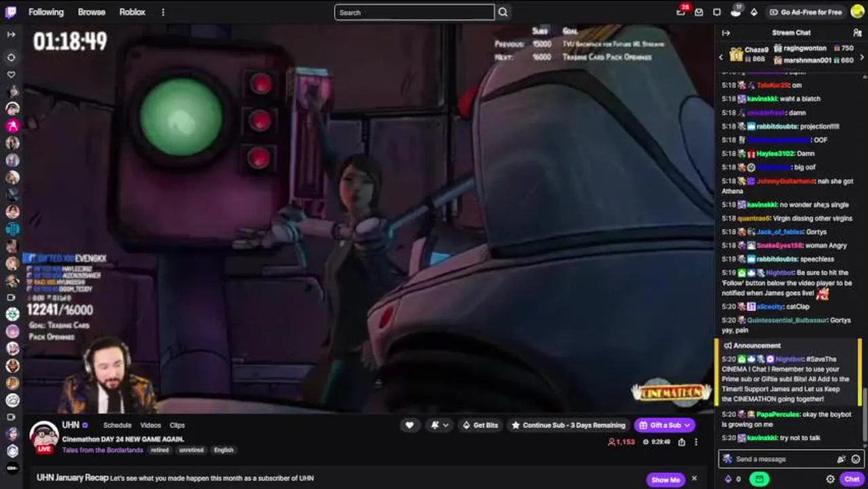Open the notification bell dropdown
868x489 pixels.
coord(439,425)
